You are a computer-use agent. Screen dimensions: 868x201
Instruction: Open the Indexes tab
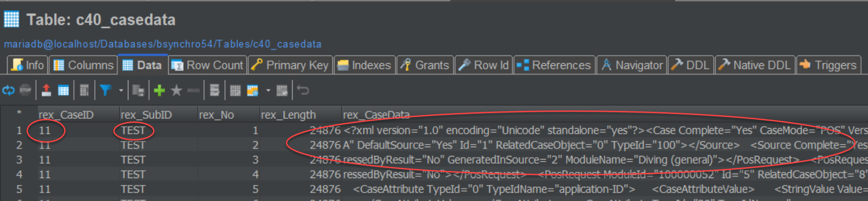click(x=364, y=65)
